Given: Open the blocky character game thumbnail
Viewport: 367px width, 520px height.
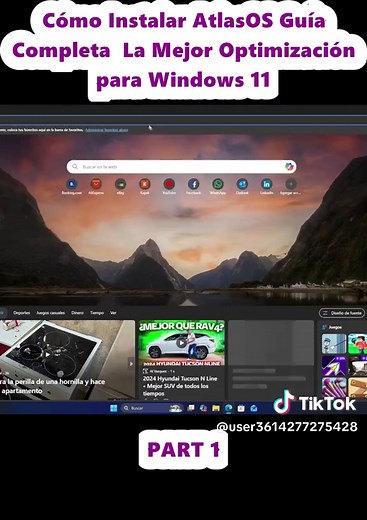Looking at the screenshot, I should point(357,344).
